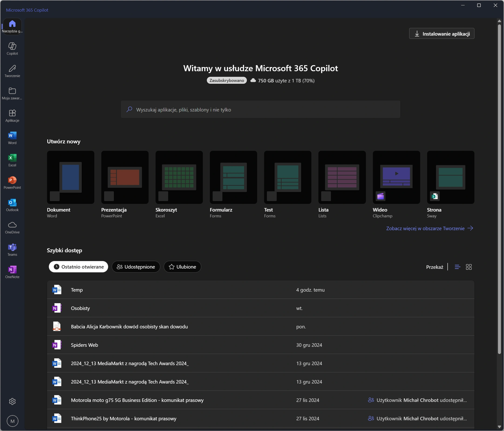
Task: Launch OneNote from the sidebar
Action: pyautogui.click(x=12, y=273)
